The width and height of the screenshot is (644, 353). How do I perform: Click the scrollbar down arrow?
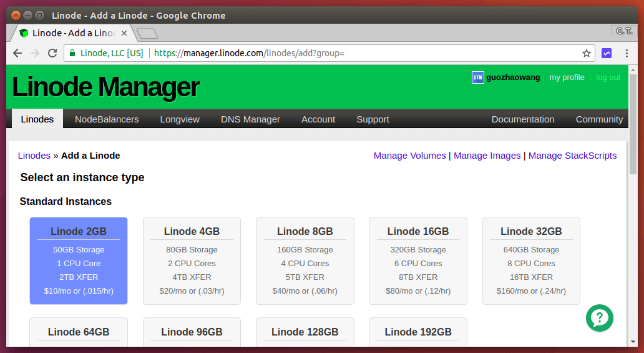pos(633,342)
